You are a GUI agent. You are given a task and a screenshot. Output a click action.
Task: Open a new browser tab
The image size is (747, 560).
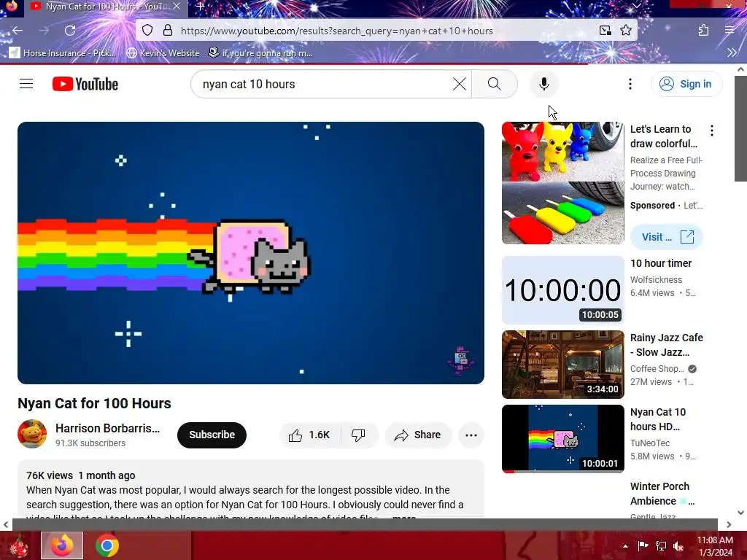(200, 7)
